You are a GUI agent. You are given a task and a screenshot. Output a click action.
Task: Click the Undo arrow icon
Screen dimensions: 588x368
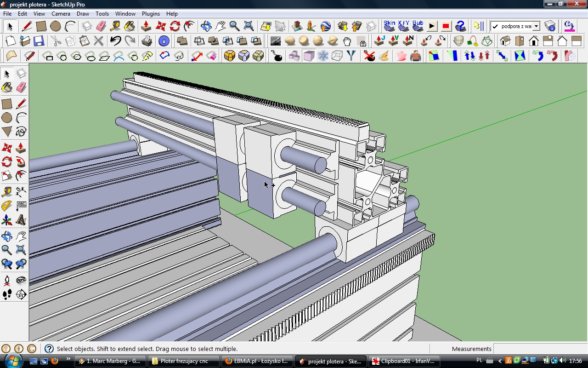click(115, 41)
